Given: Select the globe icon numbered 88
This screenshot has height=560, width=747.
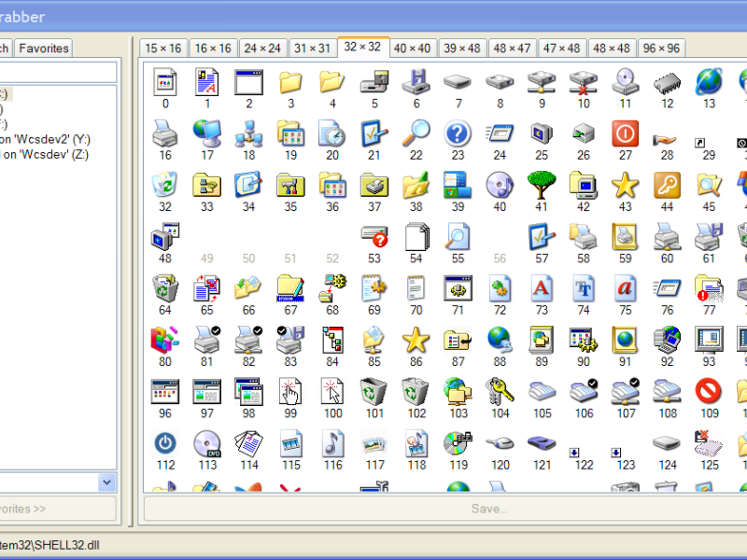Looking at the screenshot, I should click(500, 340).
